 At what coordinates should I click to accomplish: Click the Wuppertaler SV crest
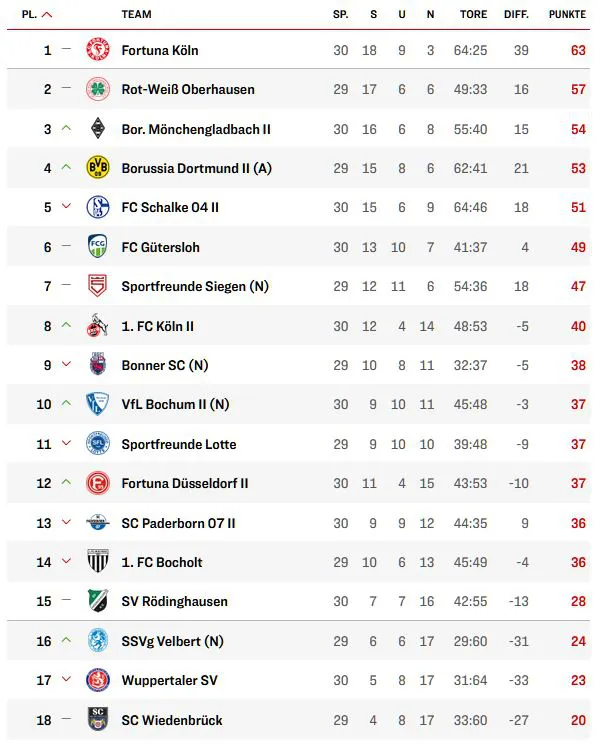97,681
